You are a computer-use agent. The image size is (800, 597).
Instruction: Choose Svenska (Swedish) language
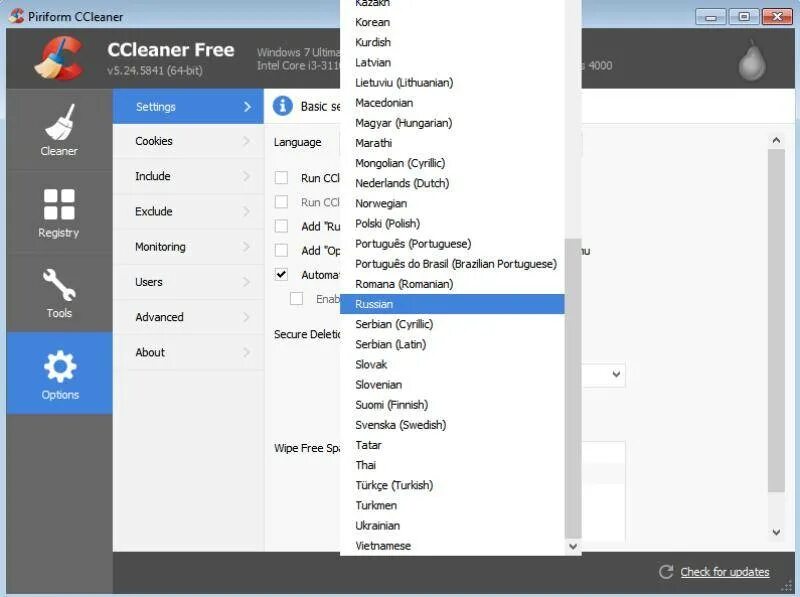(x=452, y=425)
